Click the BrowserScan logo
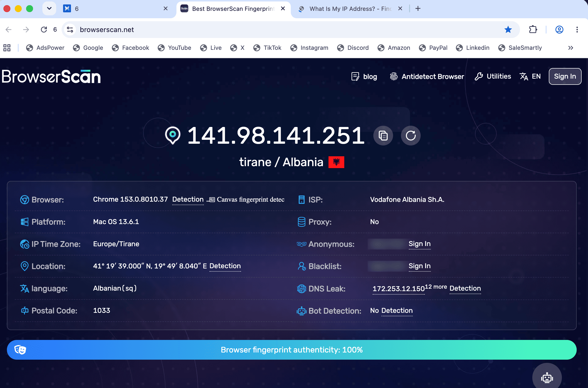The width and height of the screenshot is (588, 388). [x=51, y=76]
